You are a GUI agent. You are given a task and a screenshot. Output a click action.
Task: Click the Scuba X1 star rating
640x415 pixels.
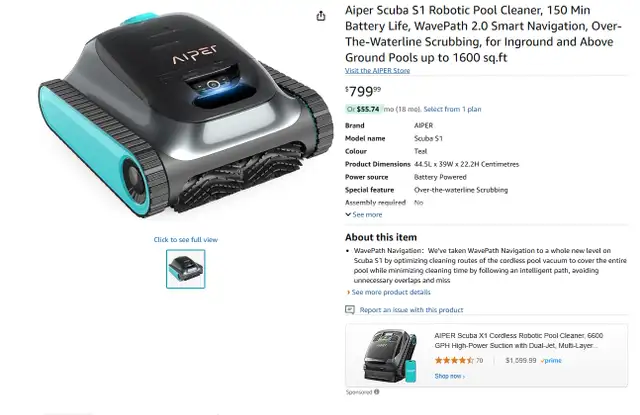pyautogui.click(x=454, y=360)
